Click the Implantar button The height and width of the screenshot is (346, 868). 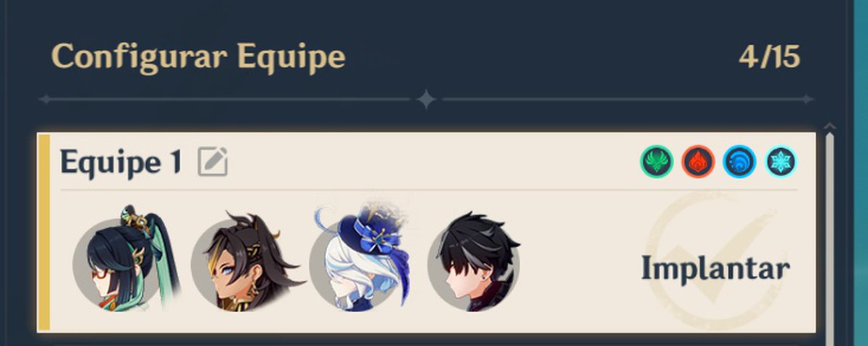[x=715, y=269]
